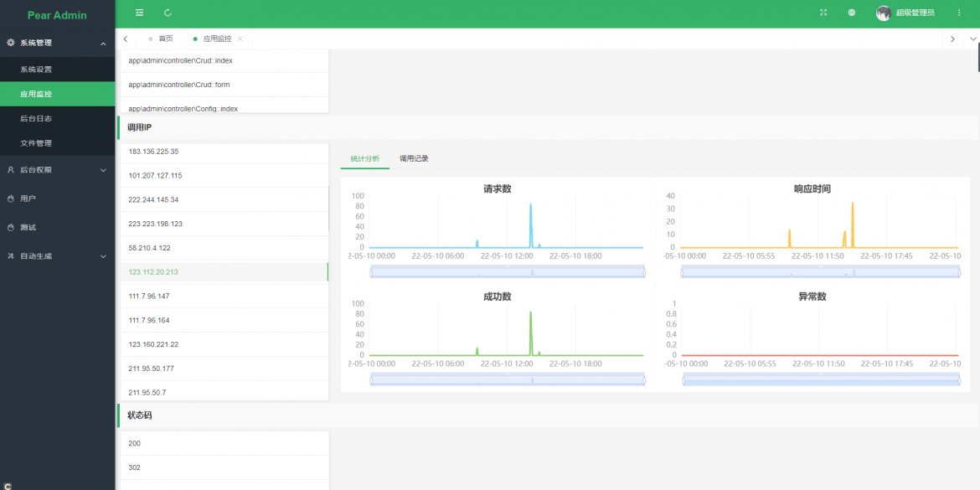Select IP 101.207.127.115
This screenshot has height=490, width=980.
tap(224, 176)
